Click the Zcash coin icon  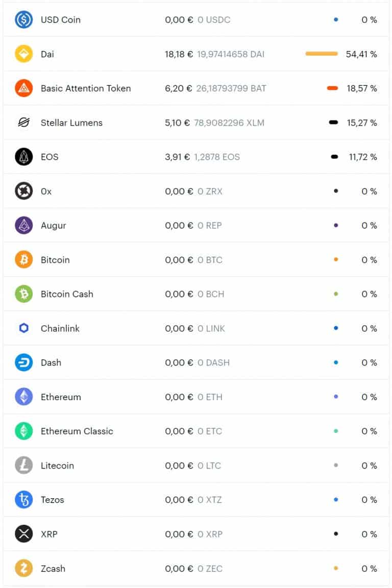[23, 568]
